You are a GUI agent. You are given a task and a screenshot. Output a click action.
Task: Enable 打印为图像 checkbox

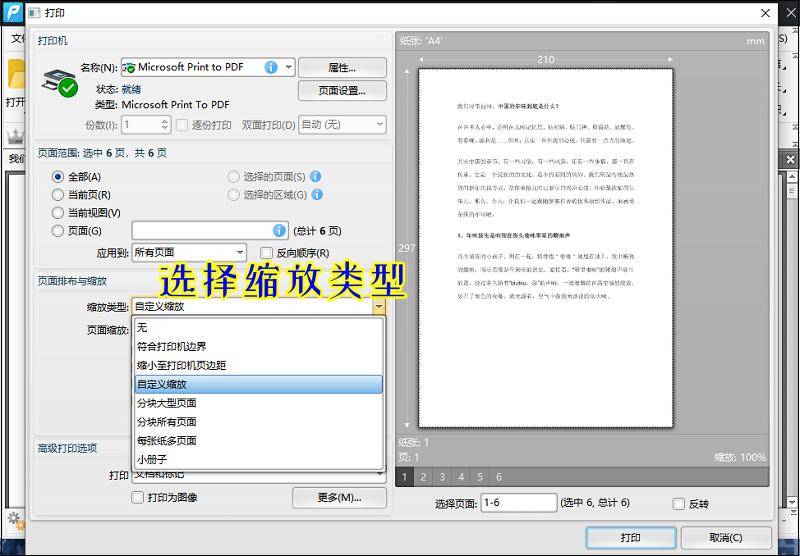pyautogui.click(x=137, y=497)
